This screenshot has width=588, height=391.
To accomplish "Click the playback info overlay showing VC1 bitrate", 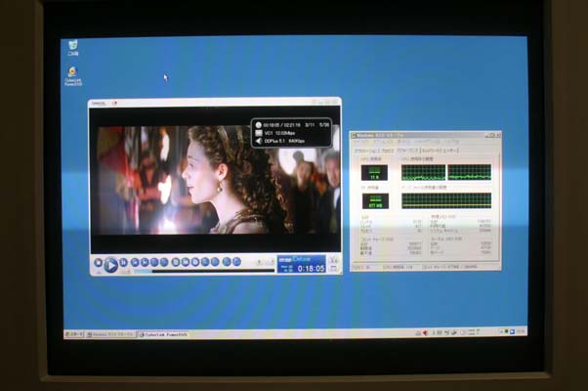I will point(291,133).
